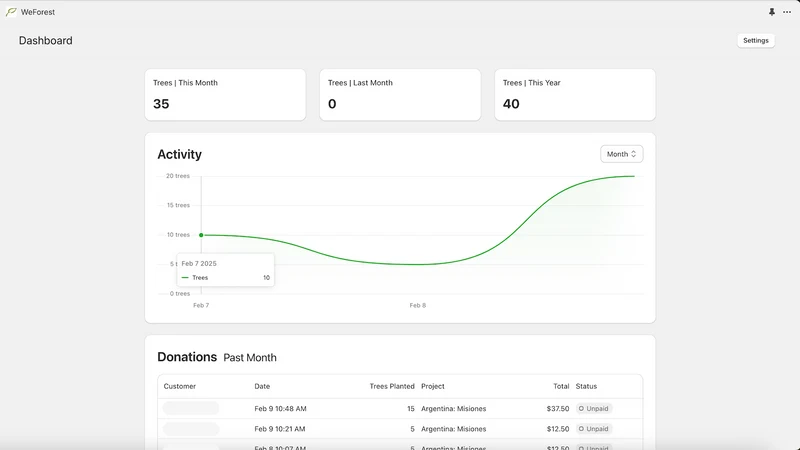800x450 pixels.
Task: Open the Settings button
Action: tap(756, 40)
